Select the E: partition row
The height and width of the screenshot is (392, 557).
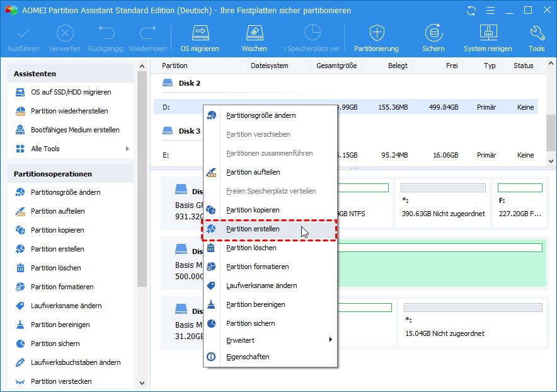346,155
